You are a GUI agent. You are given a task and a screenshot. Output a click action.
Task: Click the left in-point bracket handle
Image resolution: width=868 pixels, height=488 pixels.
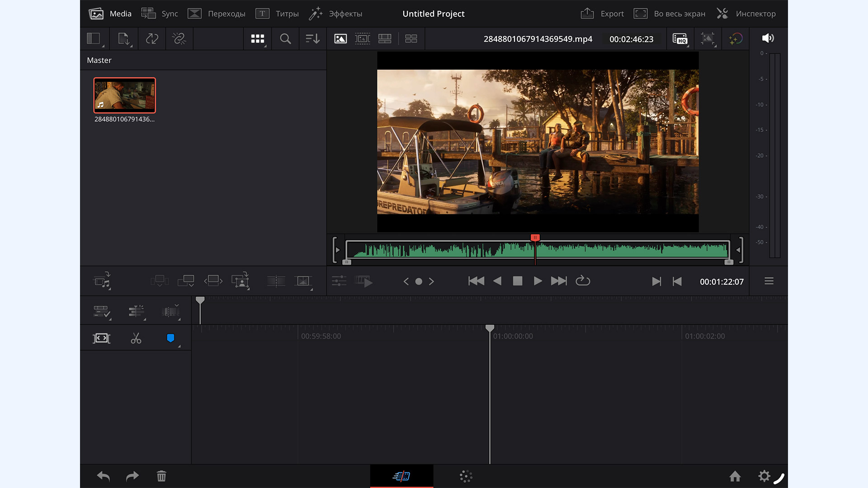coord(336,250)
